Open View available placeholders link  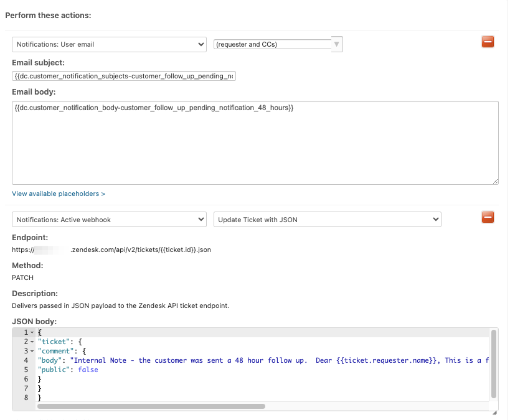pos(58,194)
